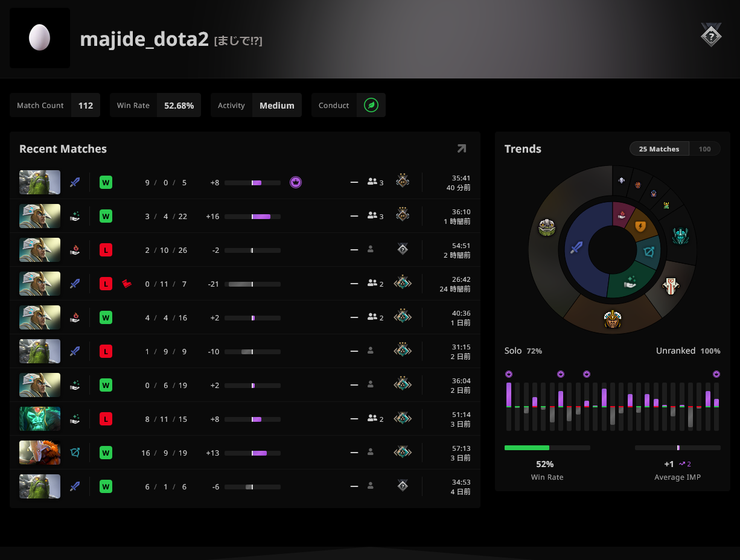Click the gold-helmeted hero icon in the Trends donut
Viewport: 740px width, 560px height.
pos(613,319)
